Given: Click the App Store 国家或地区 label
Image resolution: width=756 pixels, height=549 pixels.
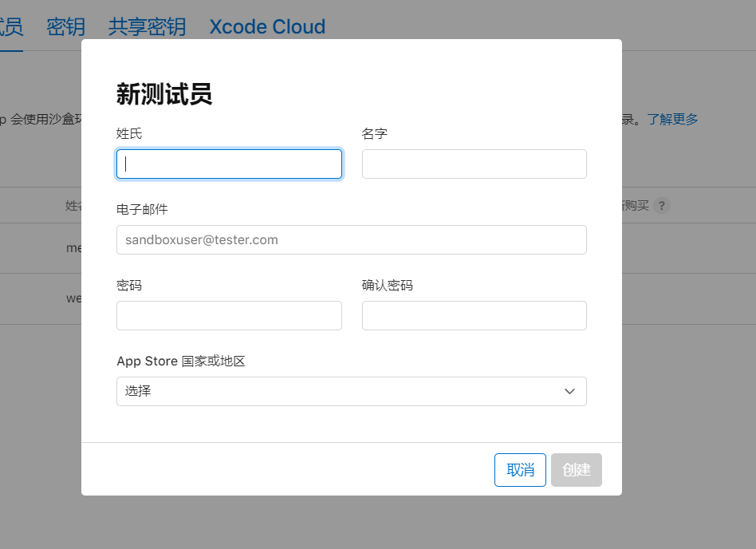Looking at the screenshot, I should [x=181, y=361].
